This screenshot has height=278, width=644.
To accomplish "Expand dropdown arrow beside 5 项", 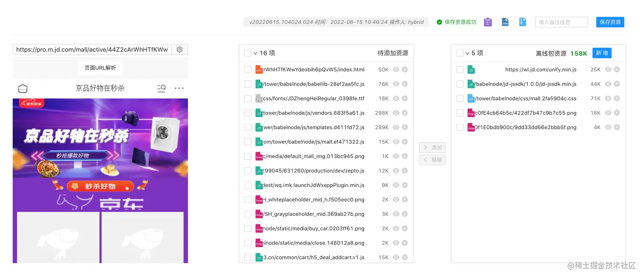I will click(468, 53).
